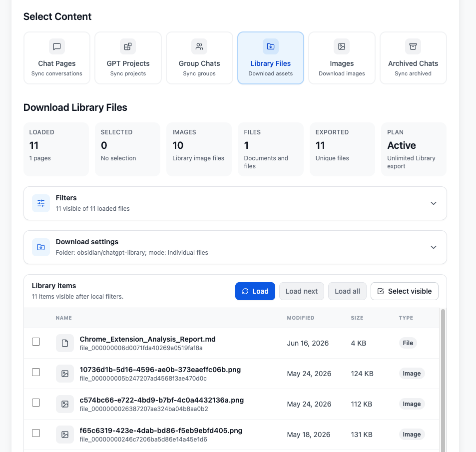Check the c574bc66-e722 png row checkbox
The width and height of the screenshot is (476, 452).
(x=36, y=403)
